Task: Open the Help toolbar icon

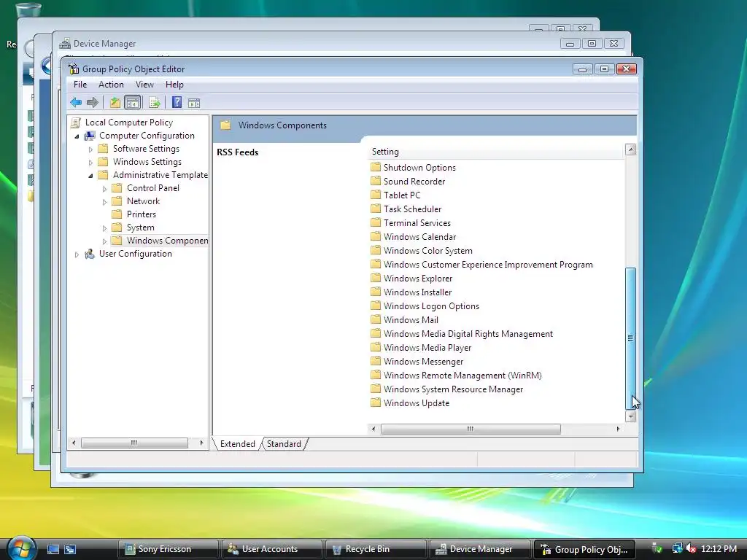Action: (x=177, y=102)
